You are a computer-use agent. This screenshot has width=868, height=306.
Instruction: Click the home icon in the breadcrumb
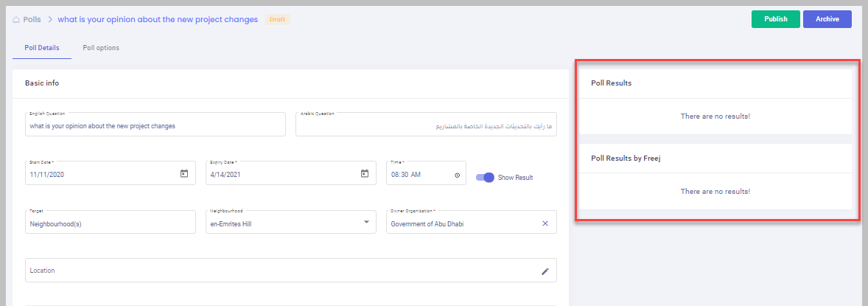coord(15,19)
